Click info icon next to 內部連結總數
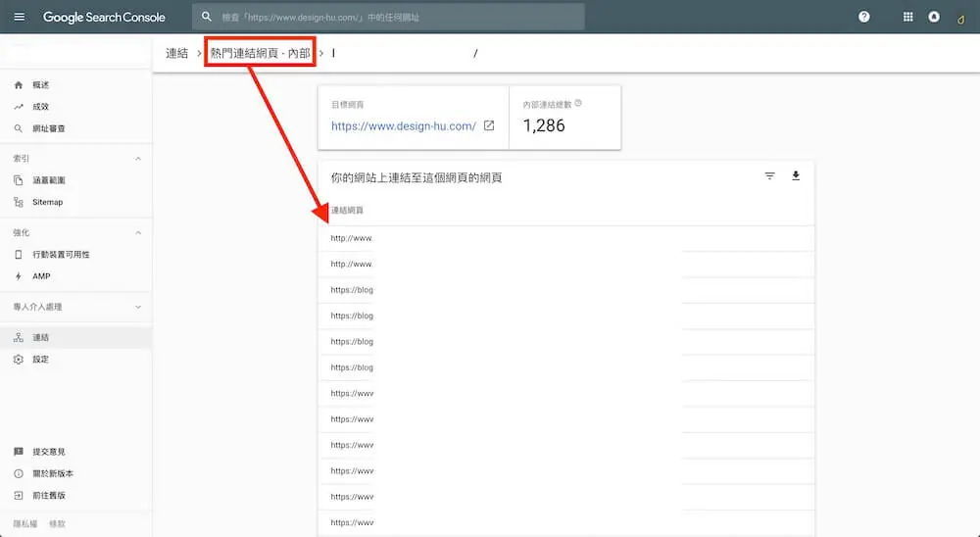 tap(578, 103)
